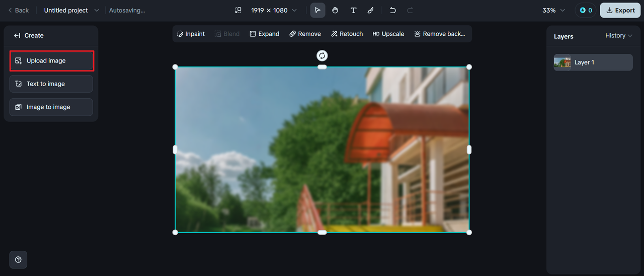The height and width of the screenshot is (276, 644).
Task: Open the History dropdown
Action: point(619,36)
